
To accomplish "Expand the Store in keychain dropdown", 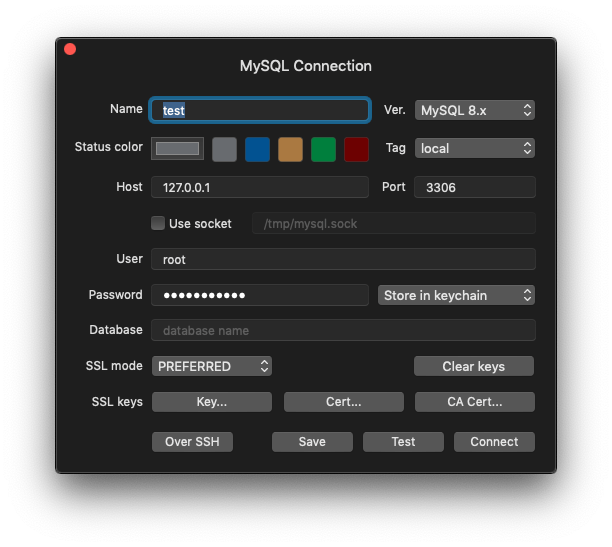I will pos(458,295).
